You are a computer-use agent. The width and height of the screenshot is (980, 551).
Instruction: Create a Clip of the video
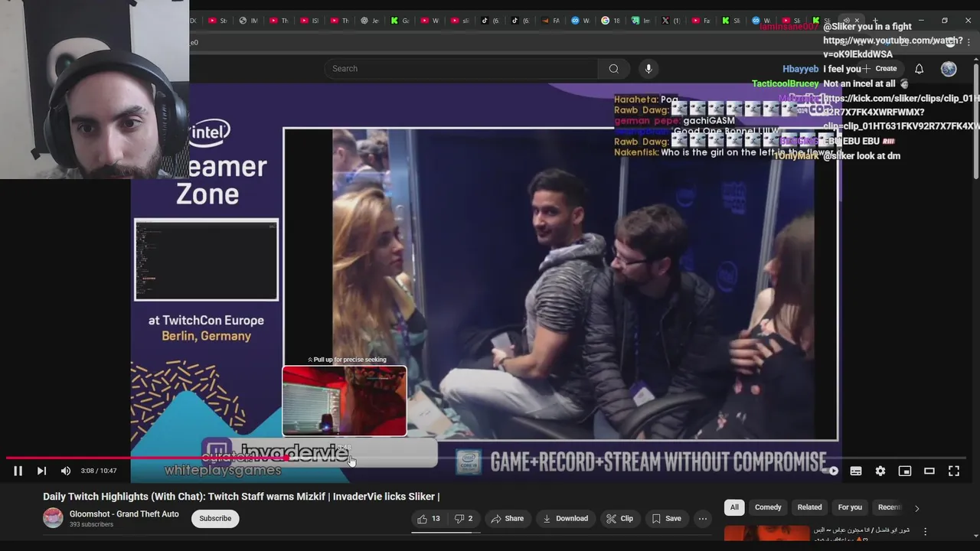point(619,519)
